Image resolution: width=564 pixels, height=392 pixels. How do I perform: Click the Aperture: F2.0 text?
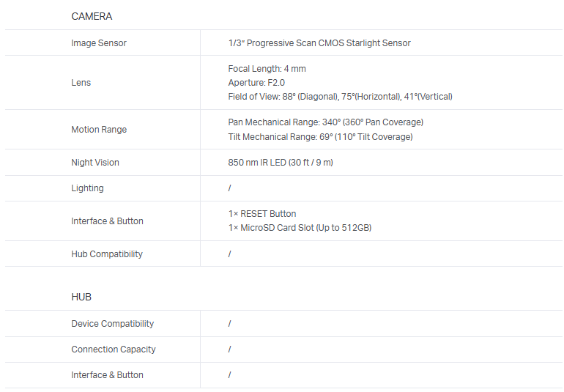click(x=256, y=83)
